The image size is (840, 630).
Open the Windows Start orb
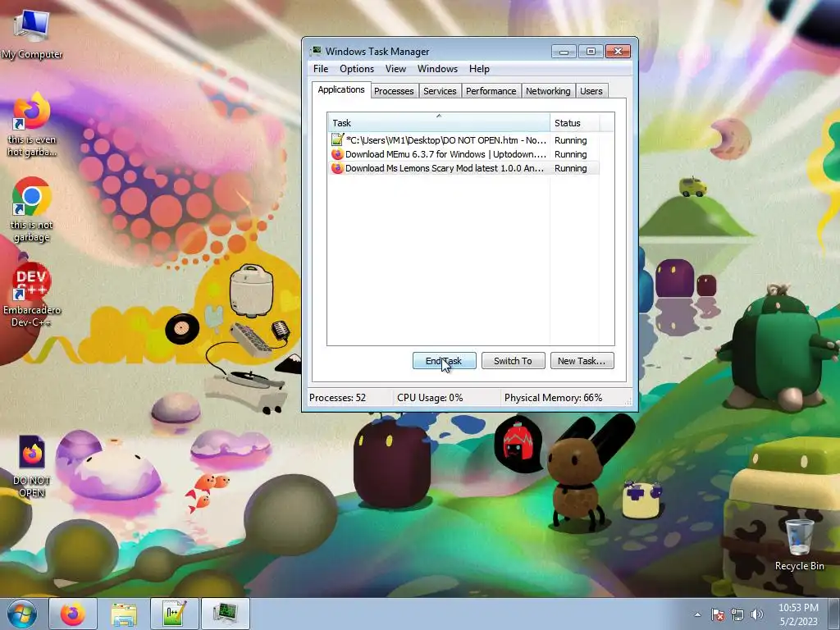tap(22, 614)
